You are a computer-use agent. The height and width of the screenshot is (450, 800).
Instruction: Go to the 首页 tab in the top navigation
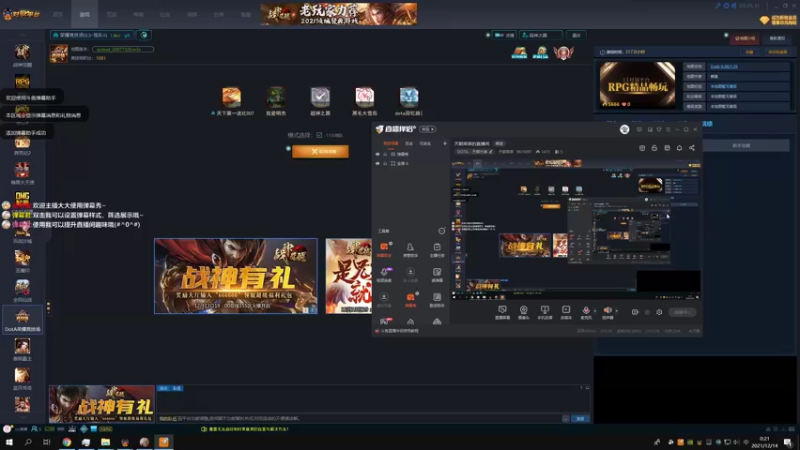(x=58, y=14)
